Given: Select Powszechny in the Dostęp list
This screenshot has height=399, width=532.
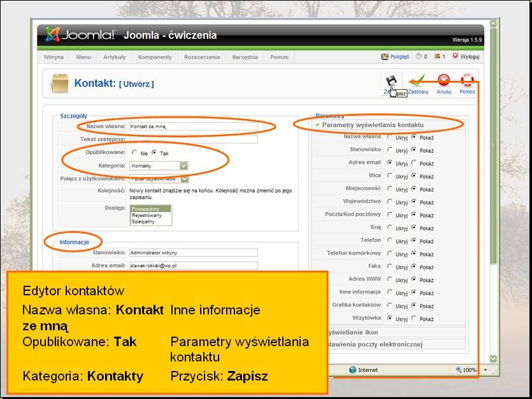Looking at the screenshot, I should [x=150, y=209].
